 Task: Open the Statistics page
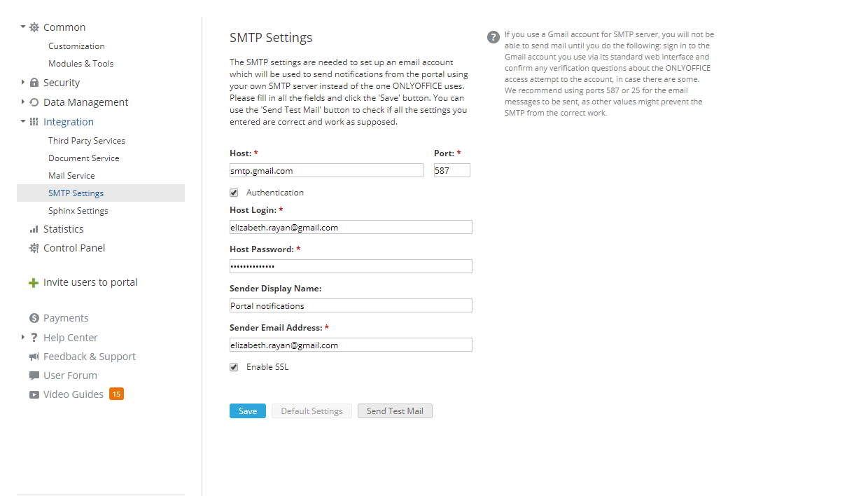63,229
